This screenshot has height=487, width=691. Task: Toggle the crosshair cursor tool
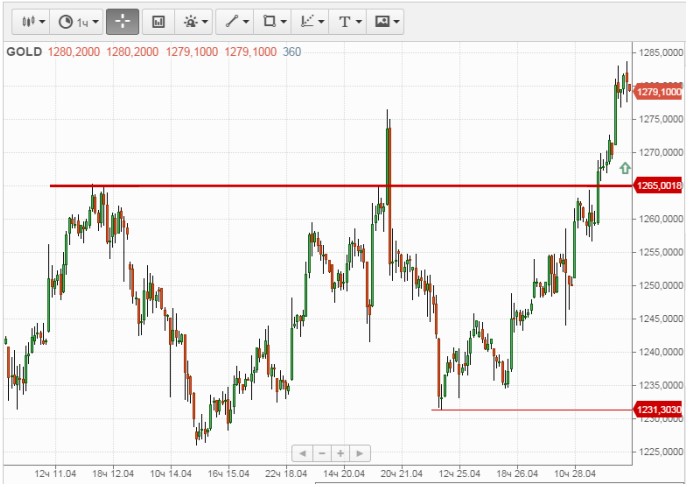(x=122, y=22)
